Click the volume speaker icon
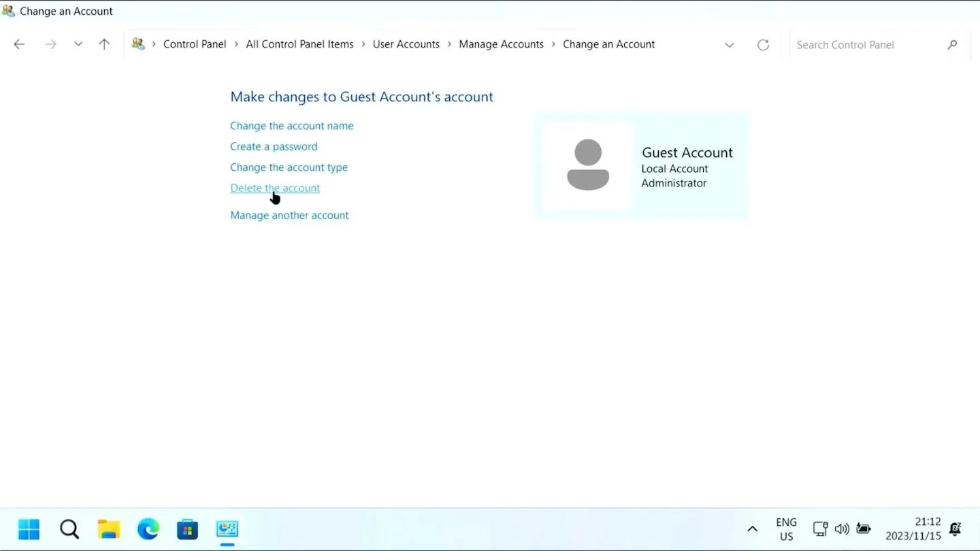 (842, 529)
